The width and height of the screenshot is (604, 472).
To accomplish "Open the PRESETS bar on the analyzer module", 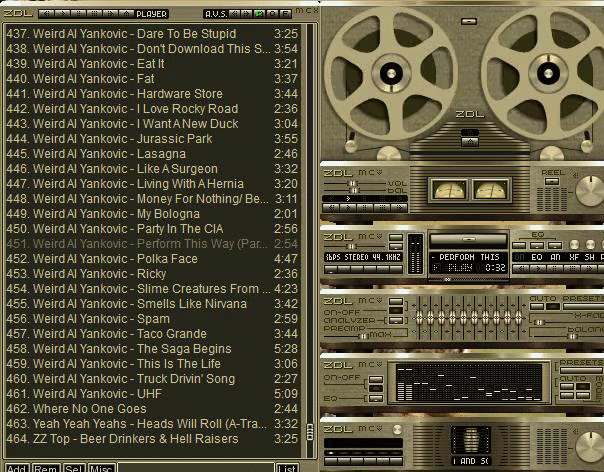I will [x=581, y=371].
